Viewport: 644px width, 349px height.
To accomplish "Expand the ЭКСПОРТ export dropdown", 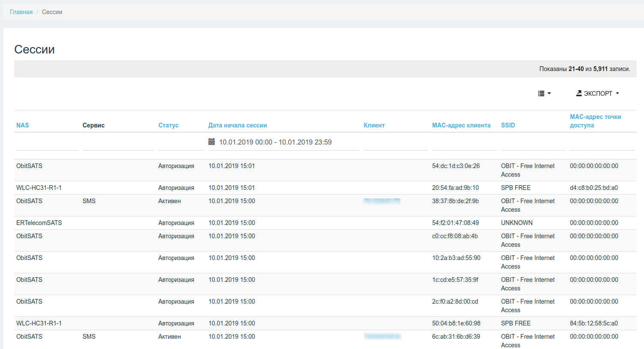I will [x=598, y=94].
